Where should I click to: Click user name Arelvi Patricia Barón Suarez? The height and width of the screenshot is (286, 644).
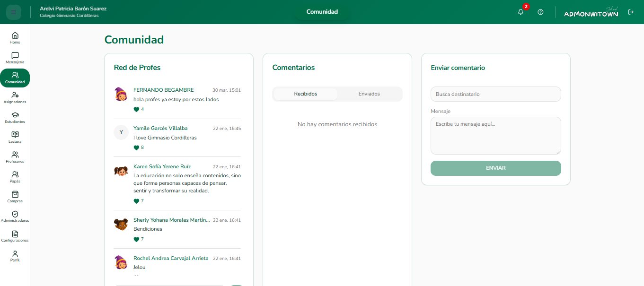point(73,9)
